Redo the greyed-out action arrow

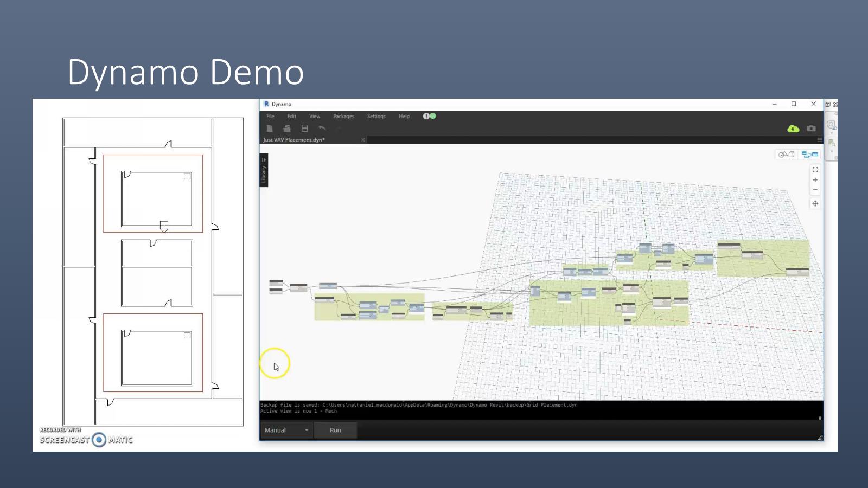point(339,129)
